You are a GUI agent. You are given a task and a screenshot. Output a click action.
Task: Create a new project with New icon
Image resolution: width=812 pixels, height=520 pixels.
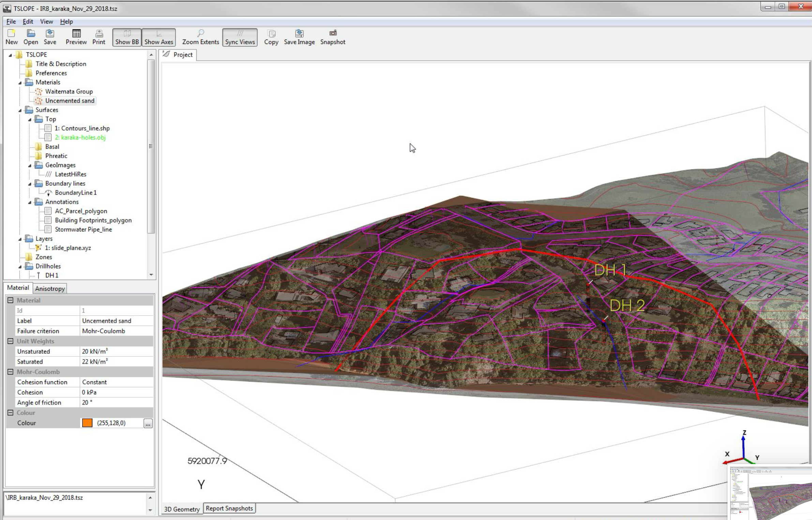pos(11,37)
